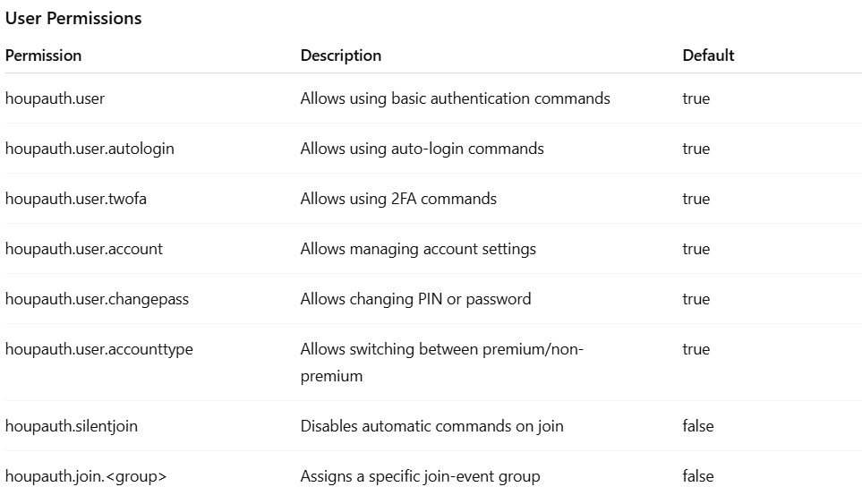Click the User Permissions heading
862x504 pixels.
(x=73, y=18)
